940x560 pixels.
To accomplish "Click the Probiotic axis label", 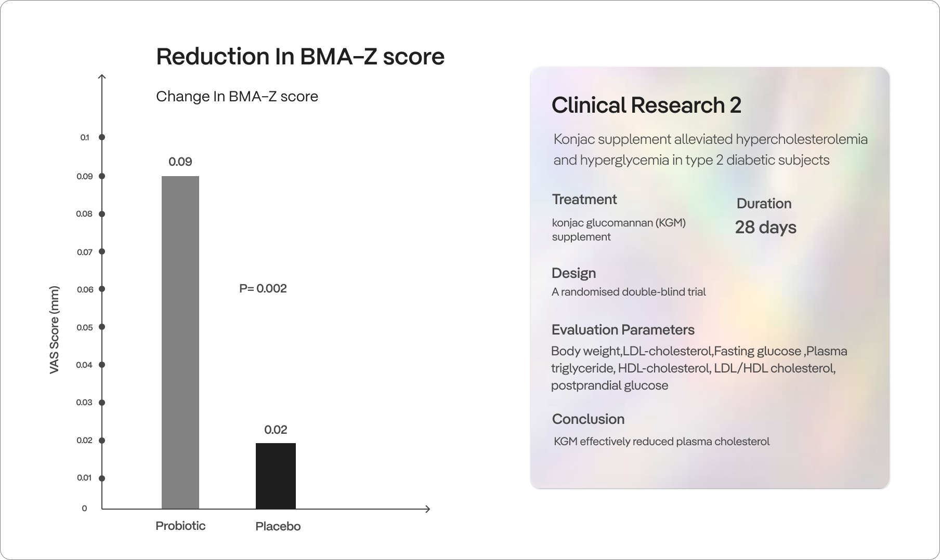I will click(180, 526).
